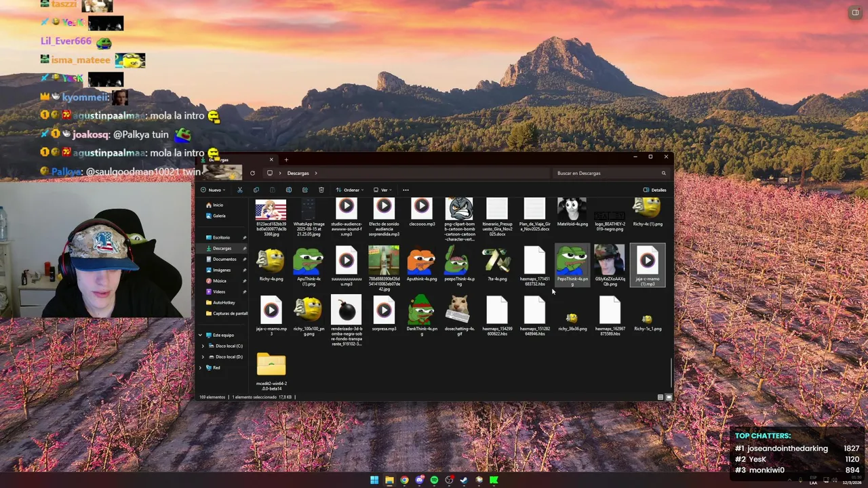The image size is (868, 488).
Task: Select the Richy-1x_1.png file
Action: pyautogui.click(x=648, y=322)
